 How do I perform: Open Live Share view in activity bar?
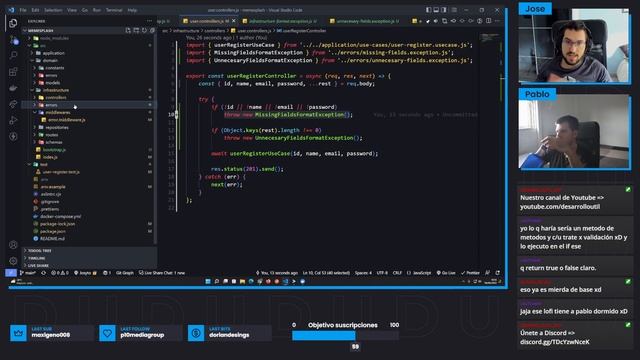pos(13,104)
